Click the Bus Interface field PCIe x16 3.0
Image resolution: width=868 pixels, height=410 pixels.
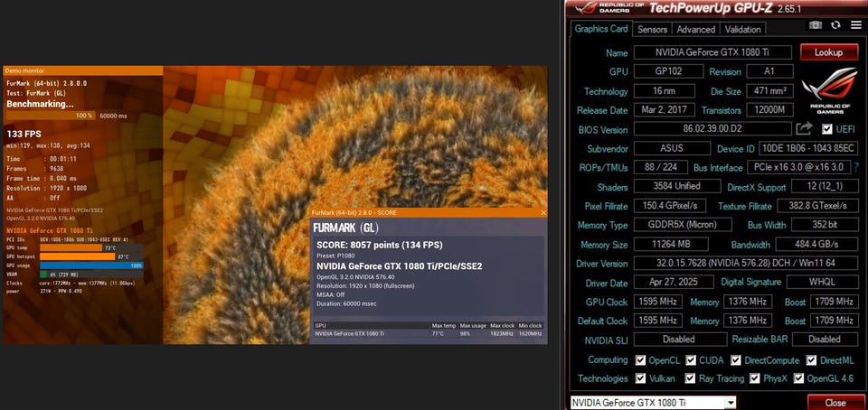pos(798,167)
